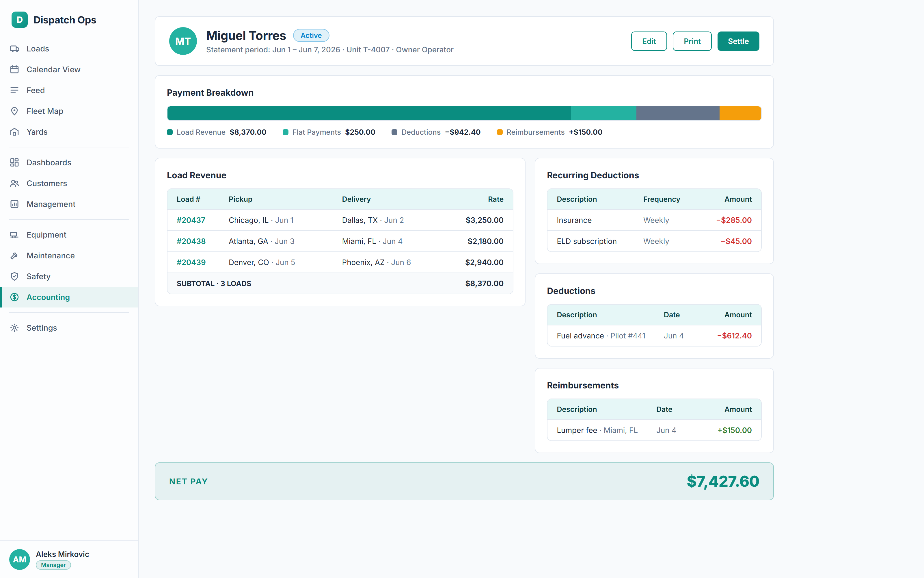This screenshot has height=578, width=924.
Task: Click the Reimbursements legend label
Action: pos(535,132)
